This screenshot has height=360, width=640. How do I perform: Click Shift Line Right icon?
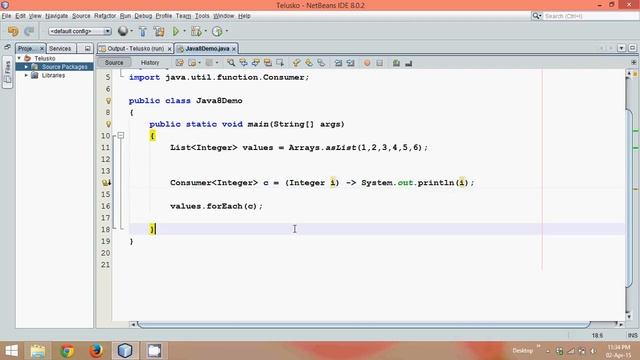coord(351,63)
